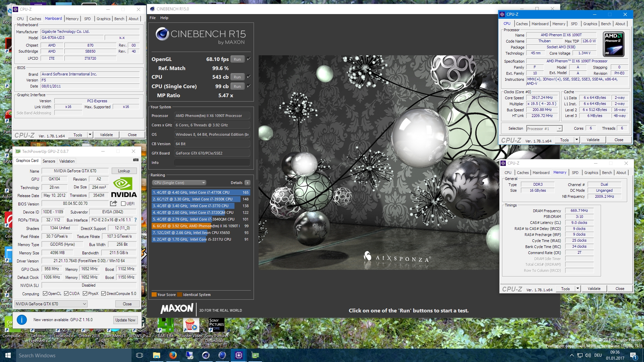The image size is (644, 362).
Task: Click the orange Your Score legend swatch
Action: (x=154, y=295)
